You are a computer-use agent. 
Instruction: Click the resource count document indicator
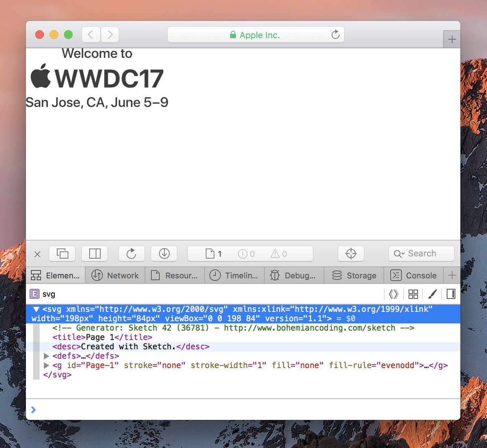click(213, 254)
